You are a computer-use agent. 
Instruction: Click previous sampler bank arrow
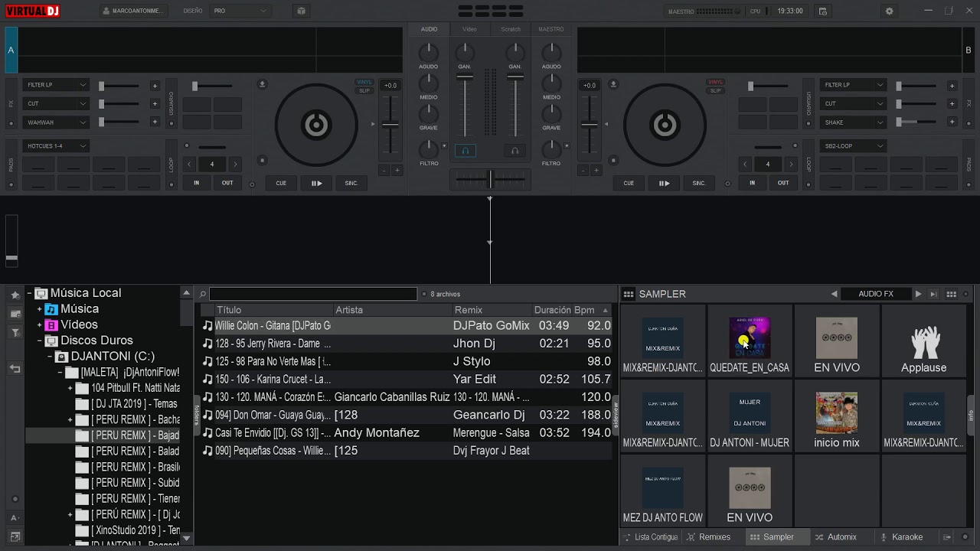tap(834, 294)
